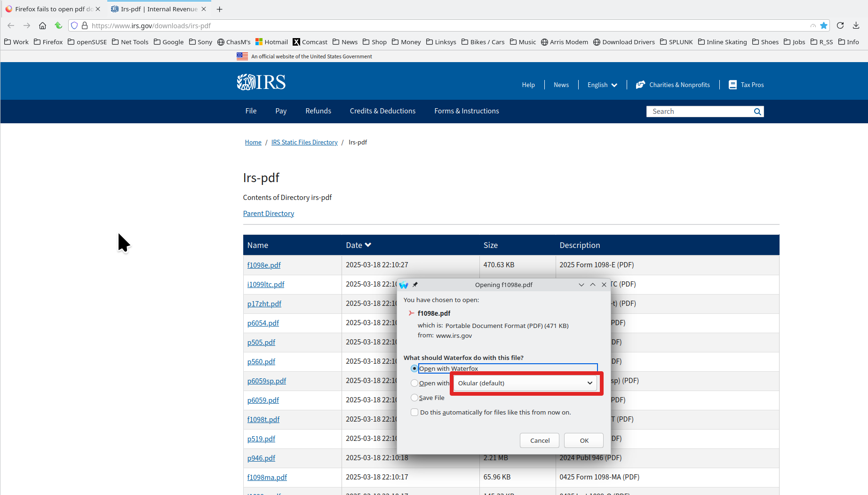Open tracking protection shield icon
This screenshot has height=495, width=868.
coord(74,25)
